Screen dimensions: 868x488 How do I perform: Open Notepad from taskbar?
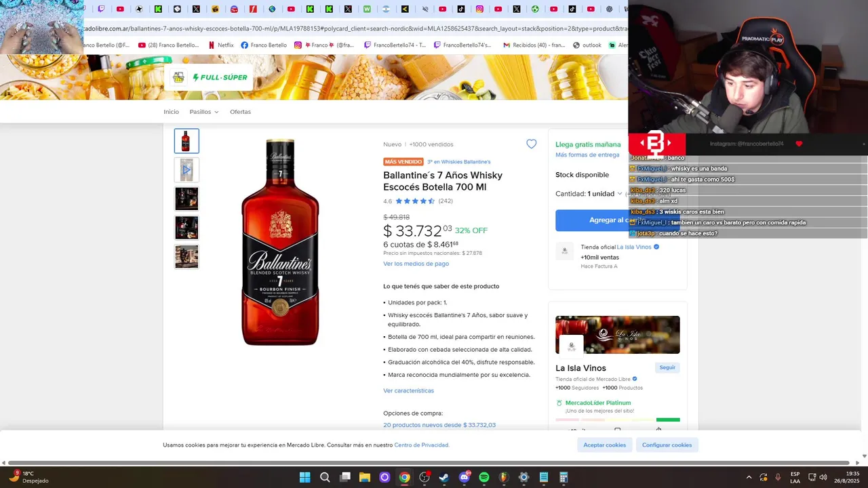tap(544, 477)
